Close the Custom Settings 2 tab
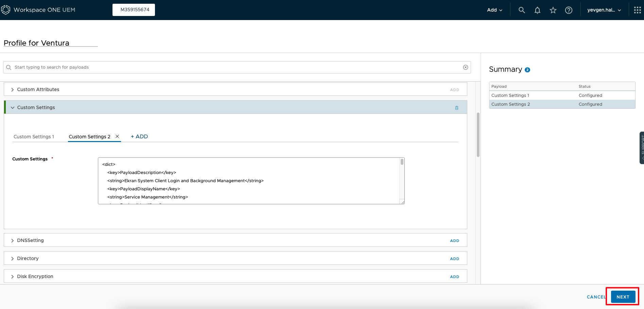This screenshot has width=644, height=309. click(117, 136)
